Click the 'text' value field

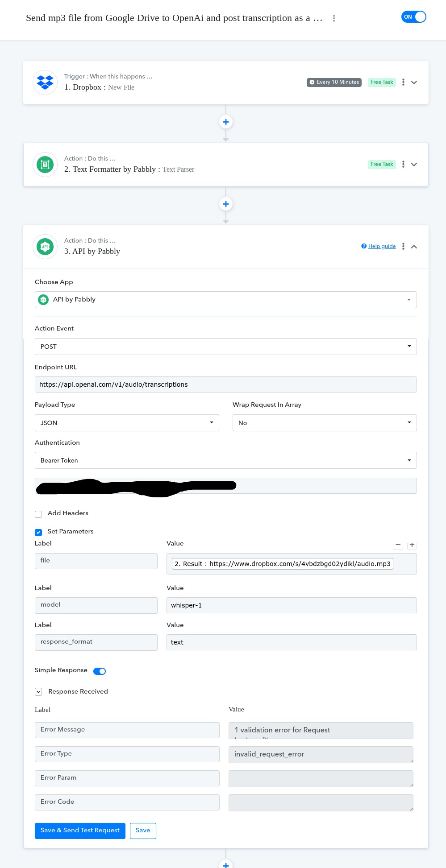pos(292,642)
